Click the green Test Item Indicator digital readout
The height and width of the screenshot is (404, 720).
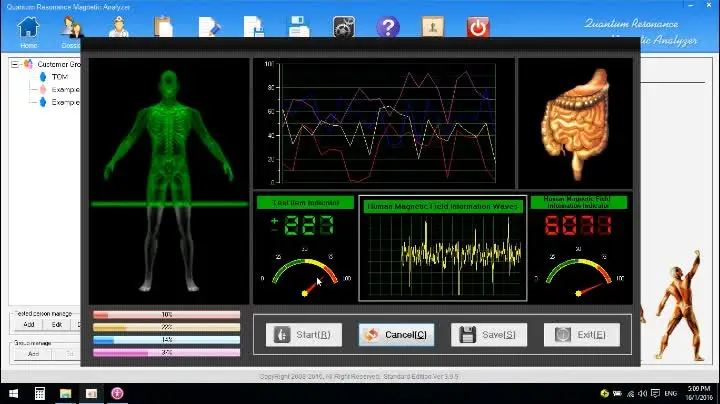(x=303, y=225)
